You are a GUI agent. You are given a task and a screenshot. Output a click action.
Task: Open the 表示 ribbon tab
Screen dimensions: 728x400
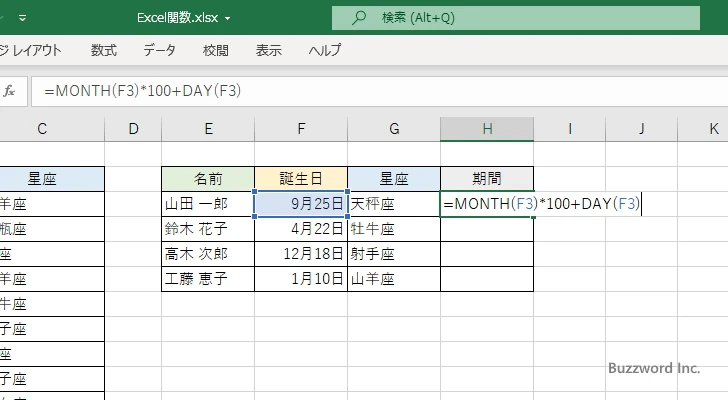[269, 50]
